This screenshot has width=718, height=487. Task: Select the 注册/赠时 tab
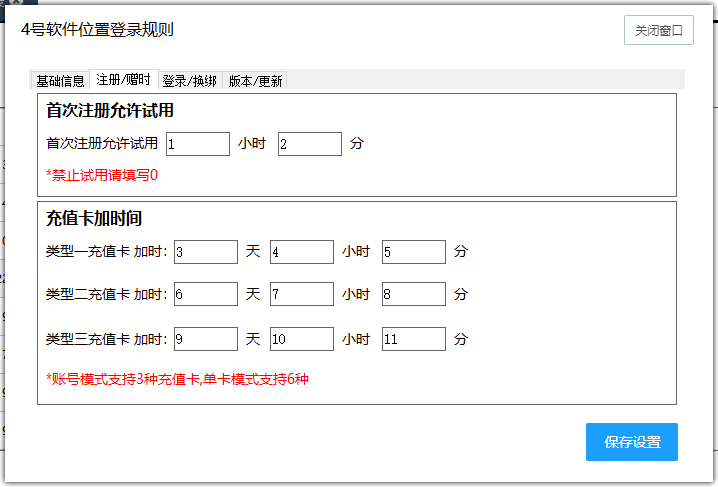(x=124, y=80)
